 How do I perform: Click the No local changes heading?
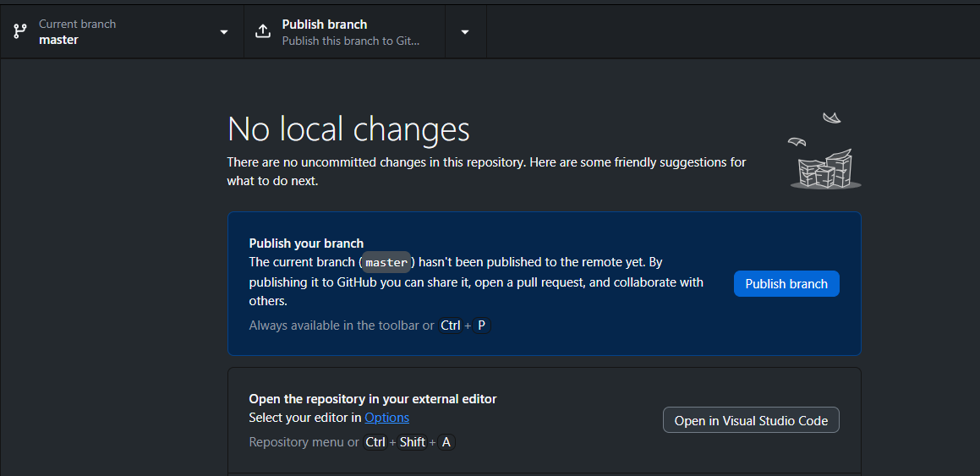[348, 129]
